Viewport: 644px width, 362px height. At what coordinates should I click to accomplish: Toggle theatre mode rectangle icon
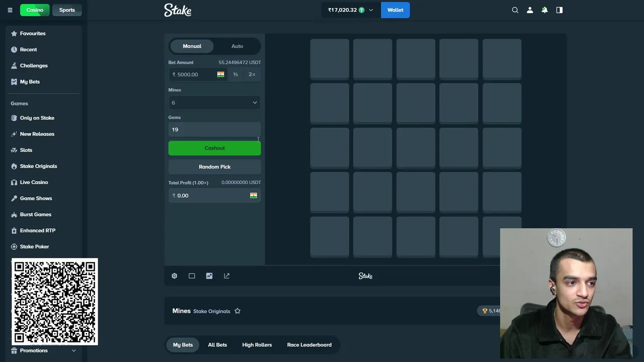(192, 276)
